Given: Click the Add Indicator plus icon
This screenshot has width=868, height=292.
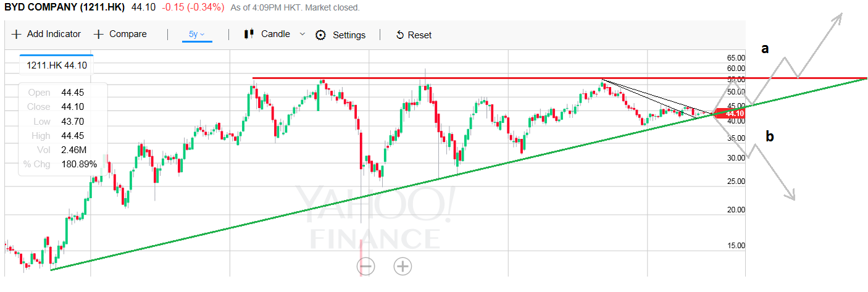Looking at the screenshot, I should point(15,35).
